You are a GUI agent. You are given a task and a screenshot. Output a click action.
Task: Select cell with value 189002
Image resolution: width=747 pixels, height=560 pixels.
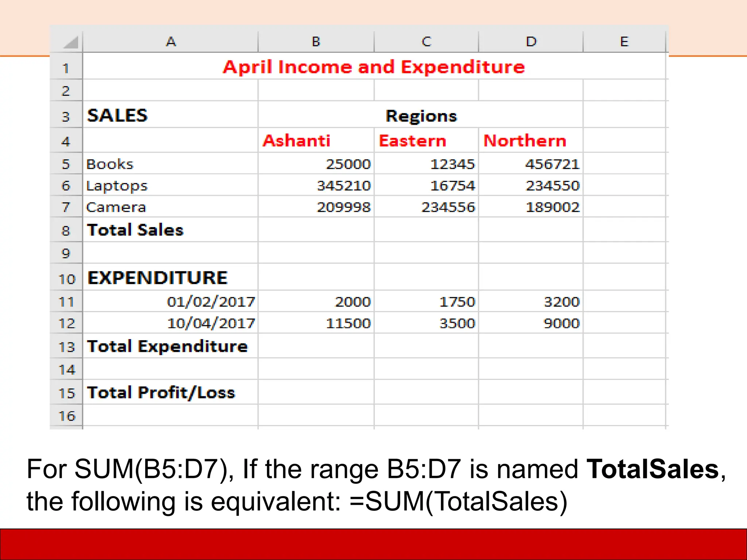click(531, 206)
